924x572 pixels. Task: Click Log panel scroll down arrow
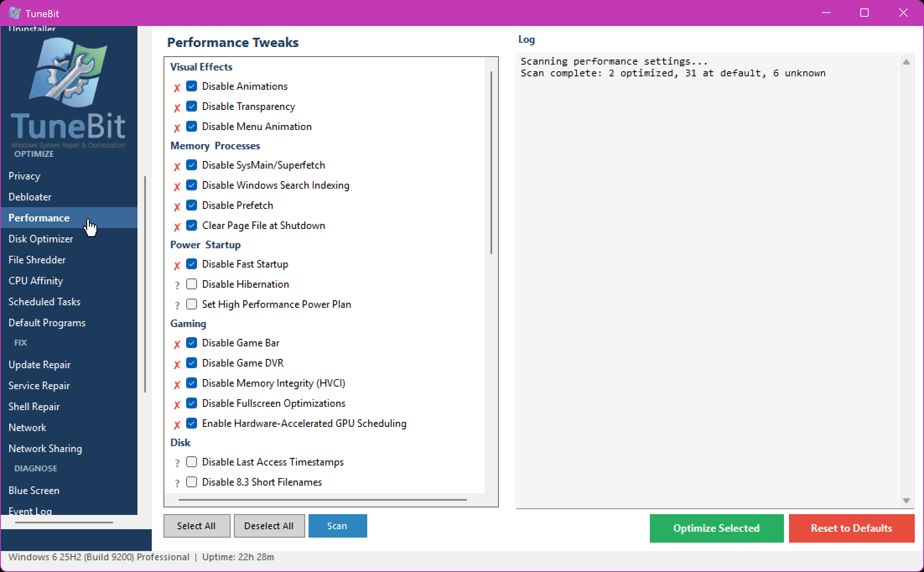click(906, 501)
